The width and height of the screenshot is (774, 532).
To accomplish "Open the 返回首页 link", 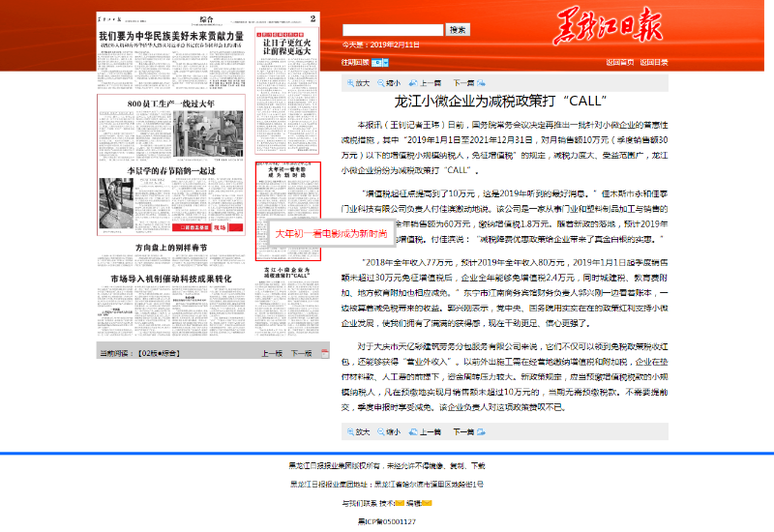I will pyautogui.click(x=619, y=63).
